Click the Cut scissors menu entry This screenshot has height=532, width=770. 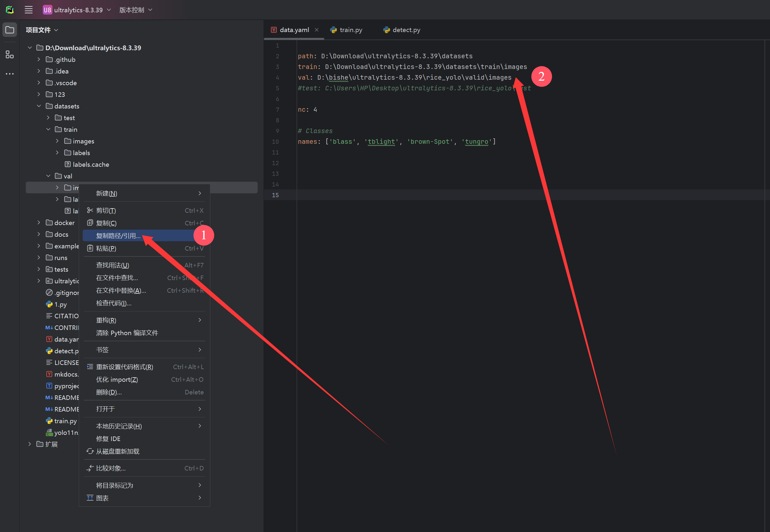[106, 210]
